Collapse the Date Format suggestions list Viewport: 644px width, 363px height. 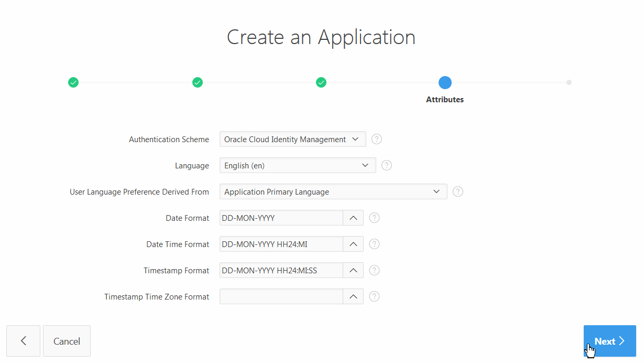click(354, 218)
